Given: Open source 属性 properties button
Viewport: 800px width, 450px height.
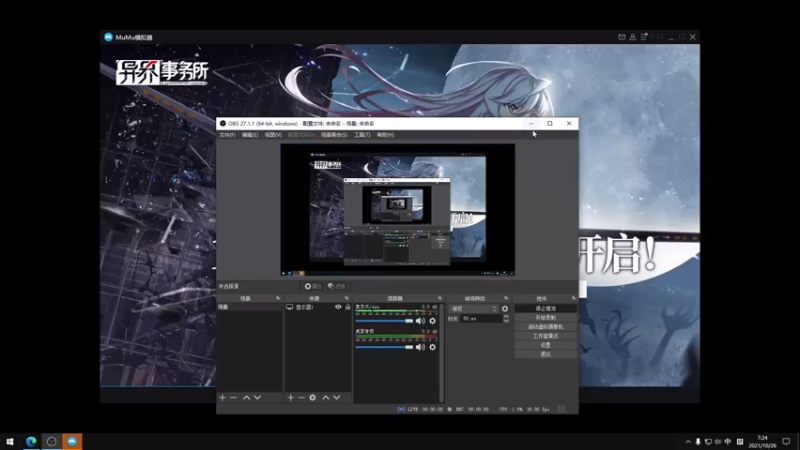Looking at the screenshot, I should point(313,286).
